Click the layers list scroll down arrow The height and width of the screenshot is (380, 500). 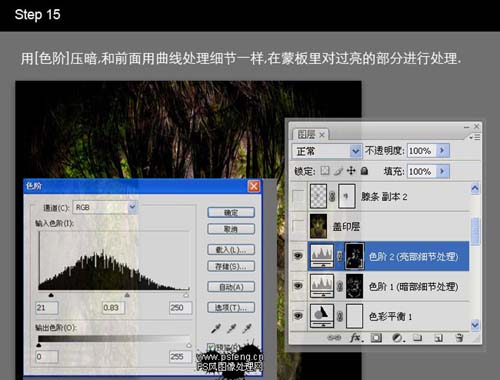(475, 324)
